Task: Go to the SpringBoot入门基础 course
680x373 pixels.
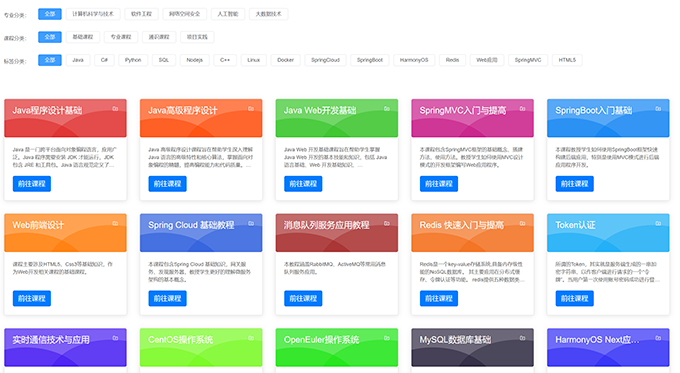Action: point(575,184)
